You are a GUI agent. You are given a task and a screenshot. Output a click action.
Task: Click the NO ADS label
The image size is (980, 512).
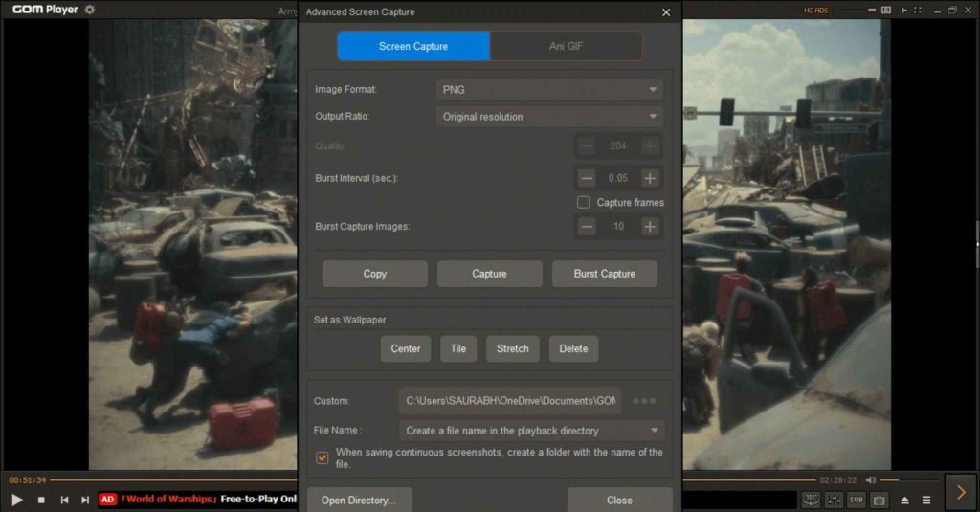815,10
